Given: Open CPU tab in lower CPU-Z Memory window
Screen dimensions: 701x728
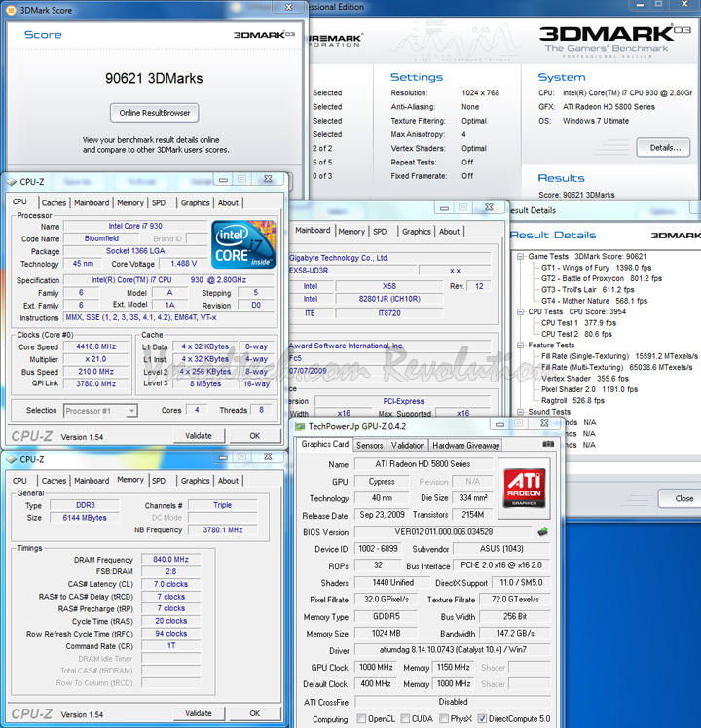Looking at the screenshot, I should 19,481.
